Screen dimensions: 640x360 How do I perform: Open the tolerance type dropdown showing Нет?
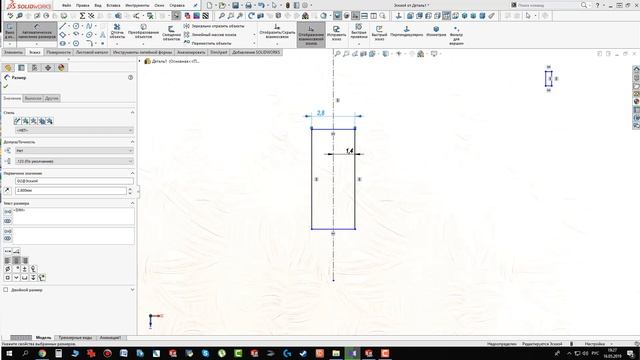(x=74, y=151)
